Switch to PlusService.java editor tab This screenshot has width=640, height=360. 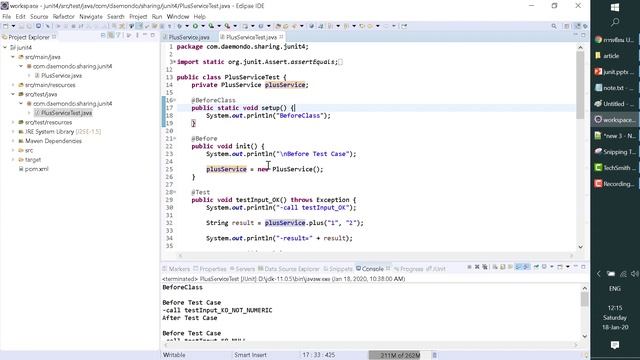[x=189, y=37]
